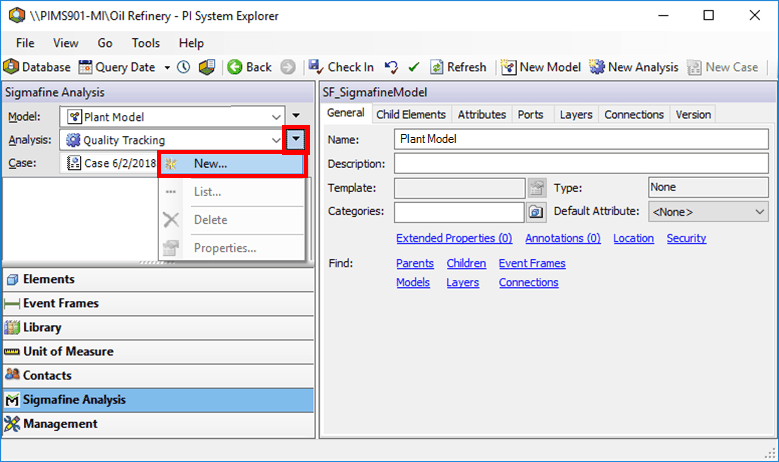Switch to the Version tab
This screenshot has width=779, height=462.
pos(693,115)
